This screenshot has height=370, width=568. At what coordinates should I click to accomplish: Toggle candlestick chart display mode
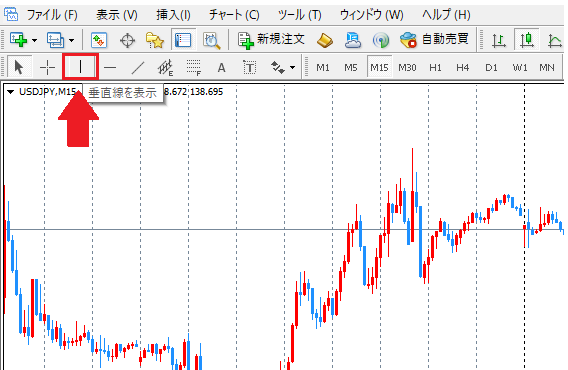(x=527, y=40)
